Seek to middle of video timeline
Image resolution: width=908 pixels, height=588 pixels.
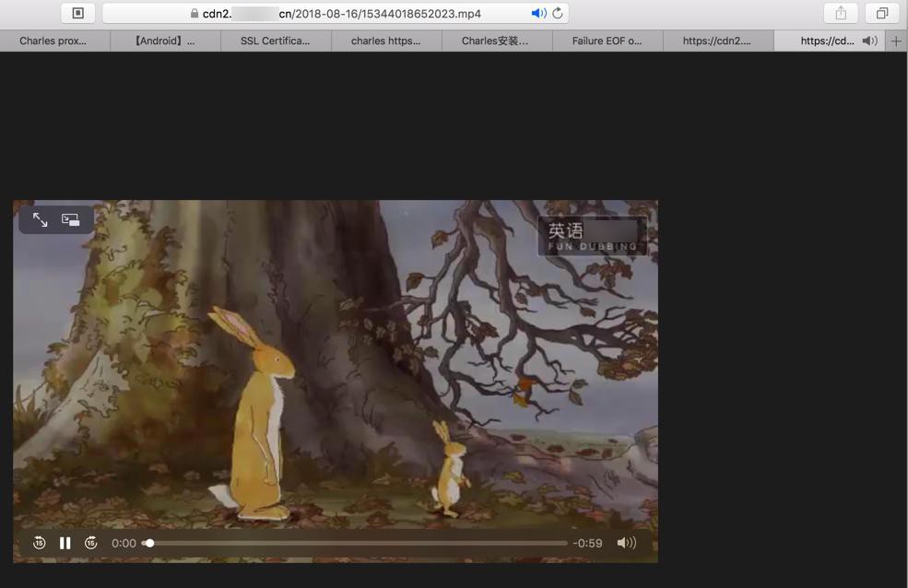click(x=355, y=543)
